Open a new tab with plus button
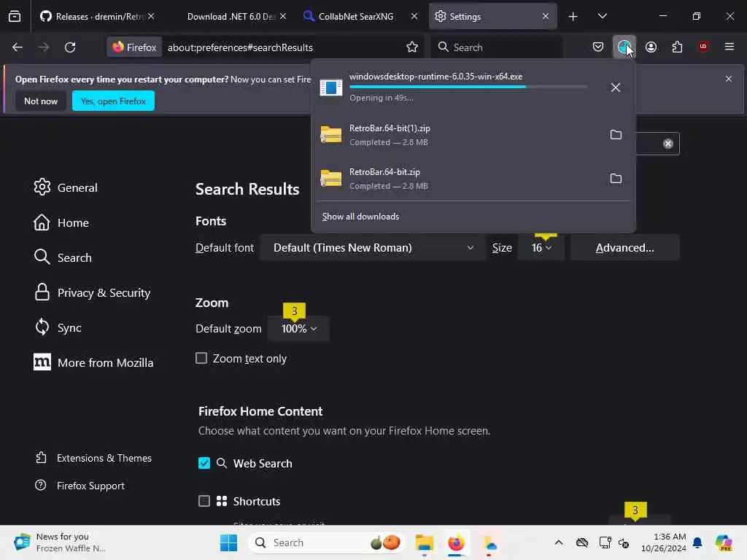The width and height of the screenshot is (747, 560). (x=573, y=17)
